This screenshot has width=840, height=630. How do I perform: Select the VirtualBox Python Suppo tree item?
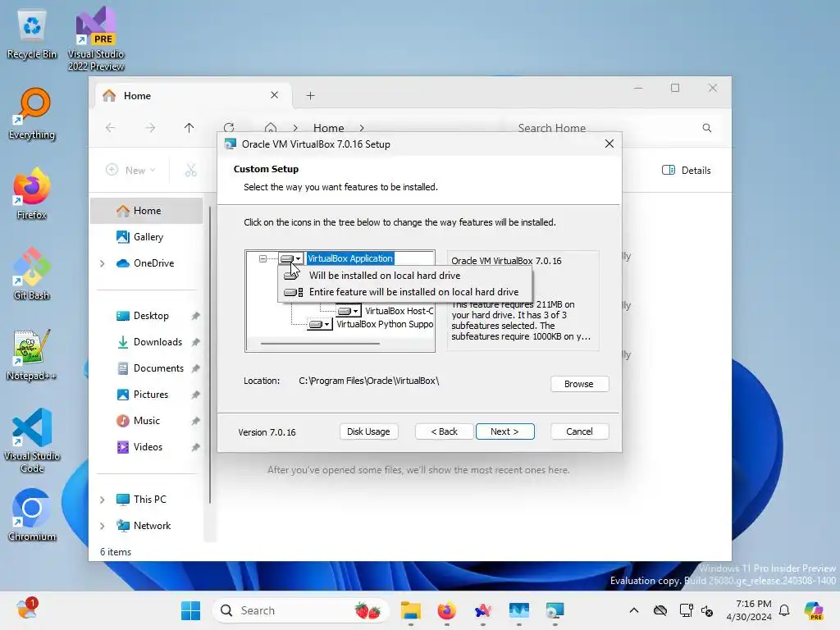385,324
